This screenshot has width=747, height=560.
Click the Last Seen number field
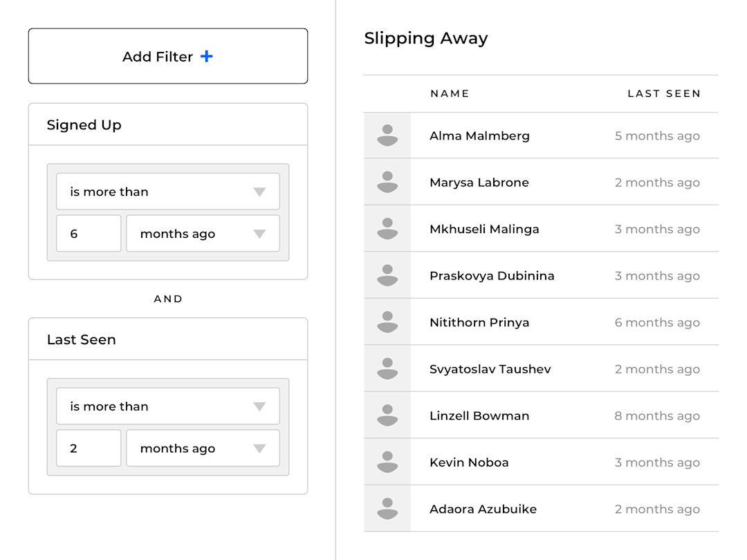tap(89, 449)
